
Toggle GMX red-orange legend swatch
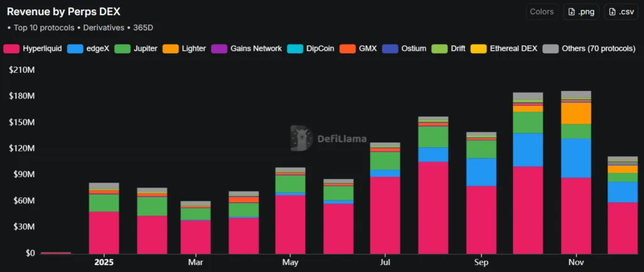(x=347, y=49)
